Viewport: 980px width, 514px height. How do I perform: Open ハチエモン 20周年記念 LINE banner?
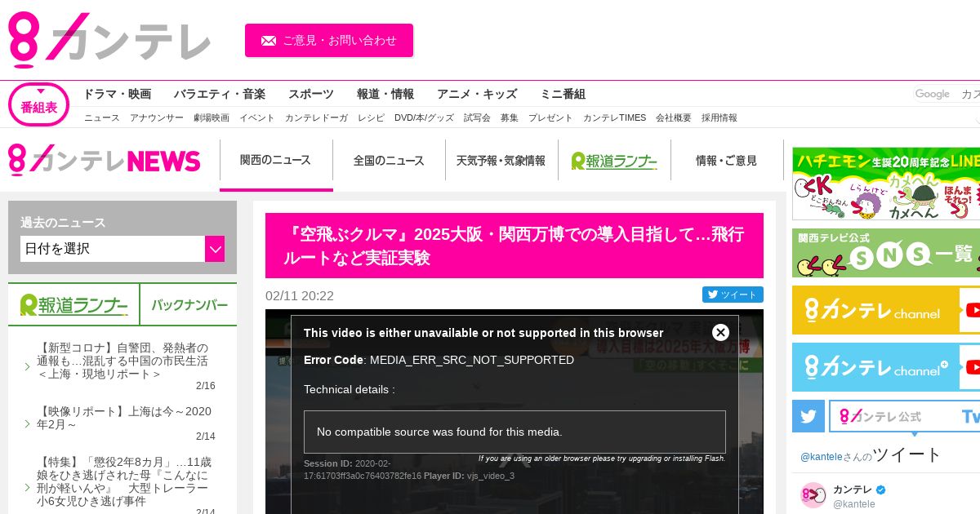[886, 184]
